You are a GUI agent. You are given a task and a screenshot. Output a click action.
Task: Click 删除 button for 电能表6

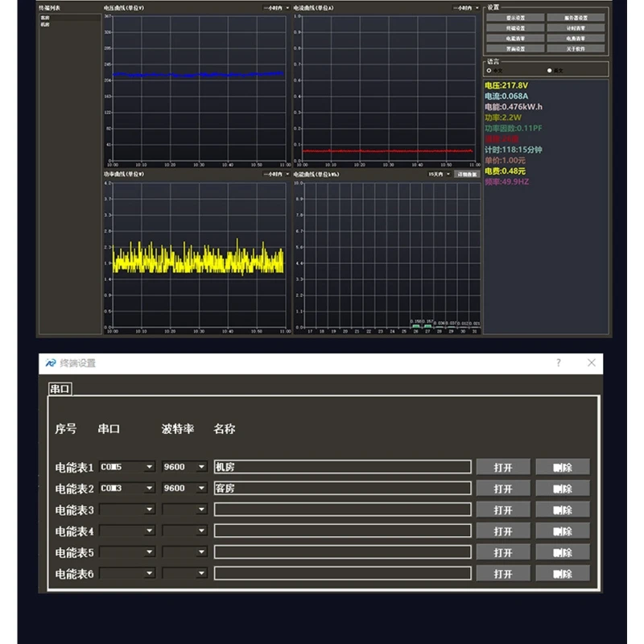click(563, 574)
